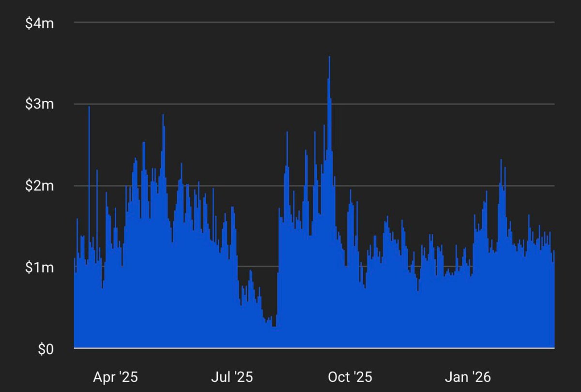Viewport: 581px width, 392px height.
Task: Click the Jul '25 x-axis label
Action: (231, 377)
